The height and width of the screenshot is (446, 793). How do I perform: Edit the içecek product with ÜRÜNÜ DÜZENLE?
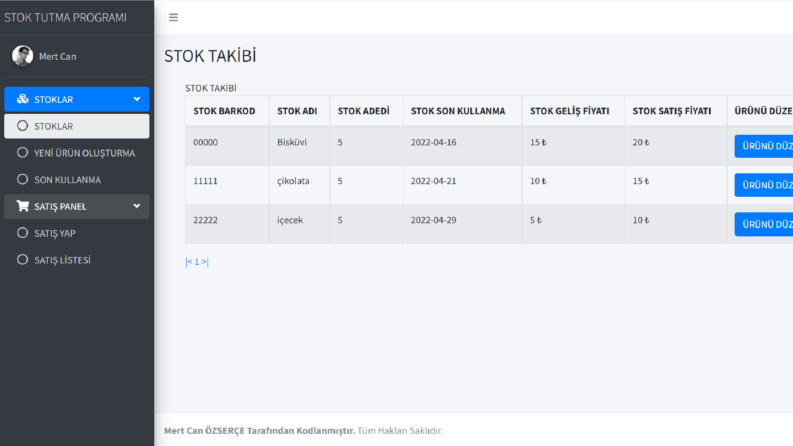tap(764, 224)
